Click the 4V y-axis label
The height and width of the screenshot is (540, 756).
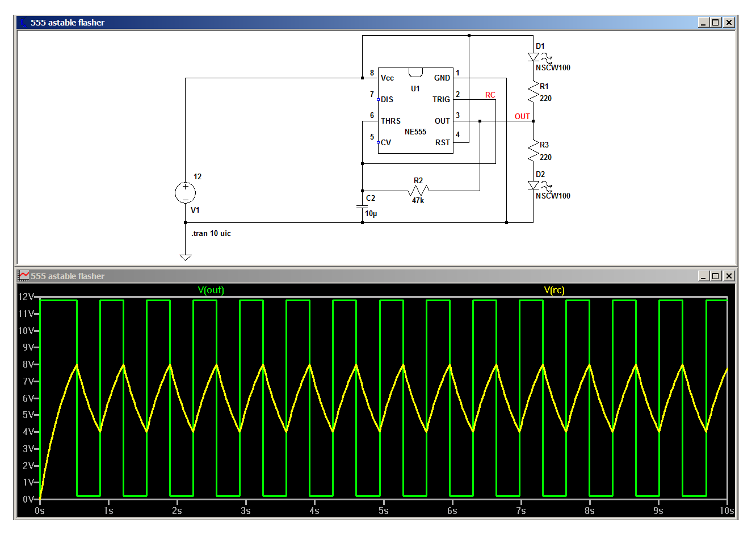click(28, 432)
